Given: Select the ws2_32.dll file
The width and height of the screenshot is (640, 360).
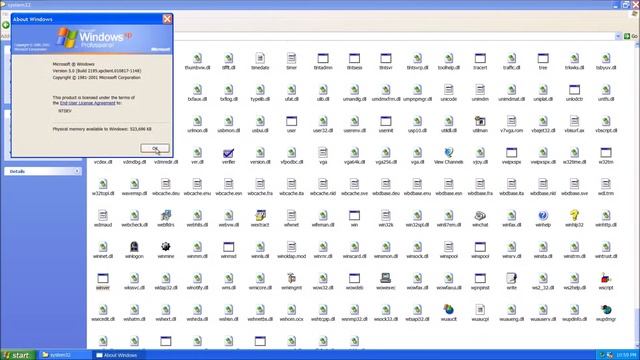Looking at the screenshot, I should [543, 282].
